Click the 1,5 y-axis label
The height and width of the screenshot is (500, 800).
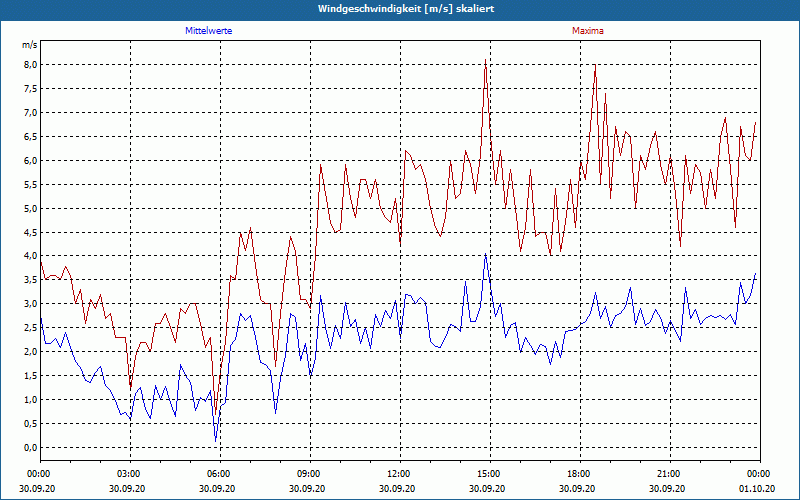click(x=29, y=376)
